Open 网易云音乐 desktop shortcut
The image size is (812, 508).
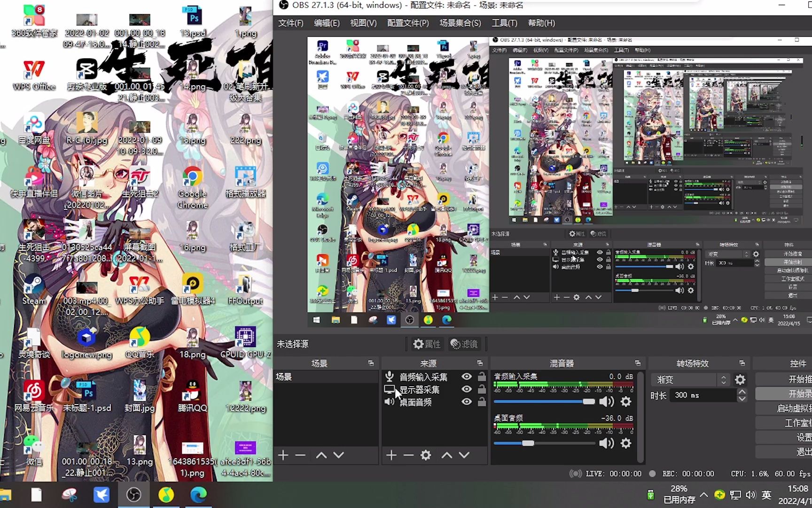34,396
